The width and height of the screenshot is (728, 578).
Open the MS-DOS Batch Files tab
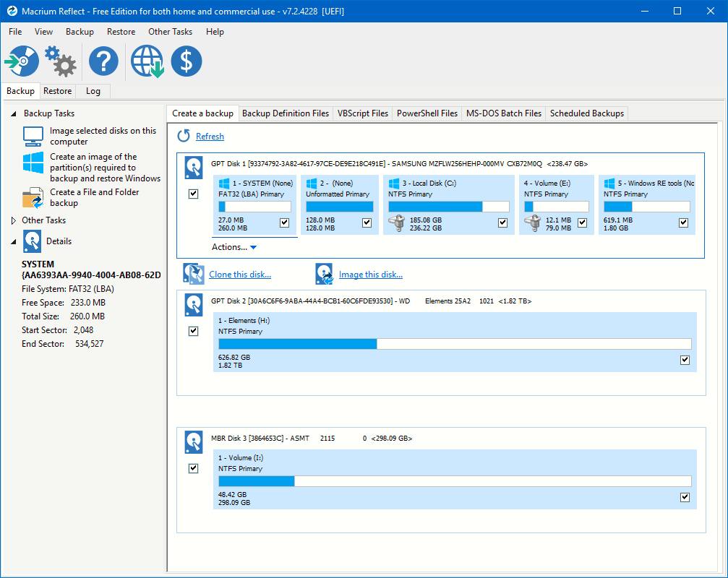tap(504, 113)
